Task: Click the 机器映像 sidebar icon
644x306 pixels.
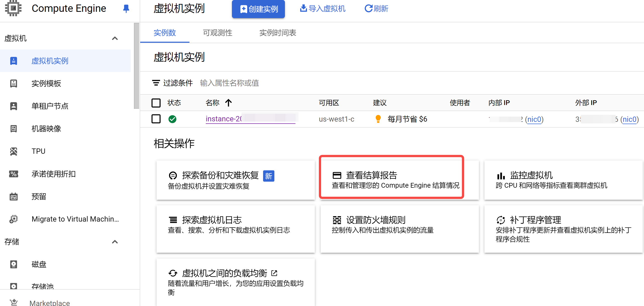Action: [x=14, y=129]
